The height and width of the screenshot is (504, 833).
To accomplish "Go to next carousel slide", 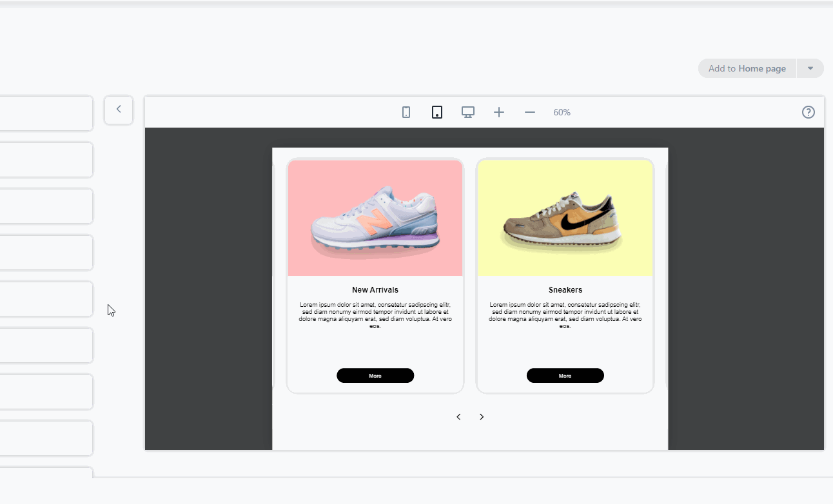I will [482, 417].
